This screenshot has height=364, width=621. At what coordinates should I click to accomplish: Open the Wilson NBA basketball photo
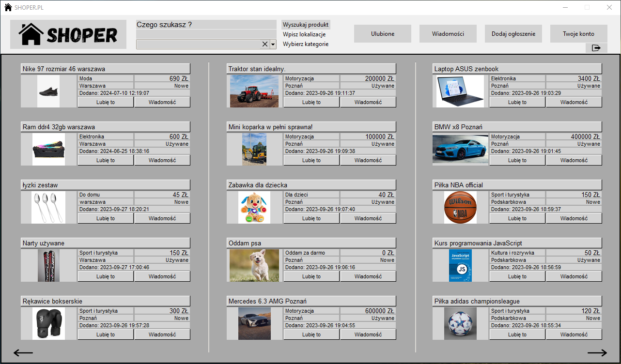tap(460, 207)
